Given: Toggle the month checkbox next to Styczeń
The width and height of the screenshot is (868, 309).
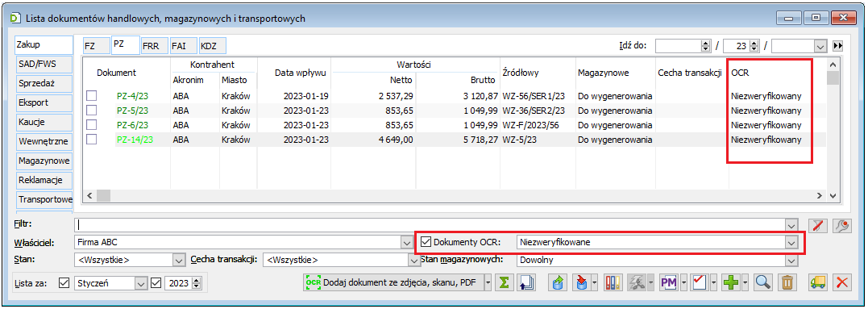Looking at the screenshot, I should tap(64, 282).
